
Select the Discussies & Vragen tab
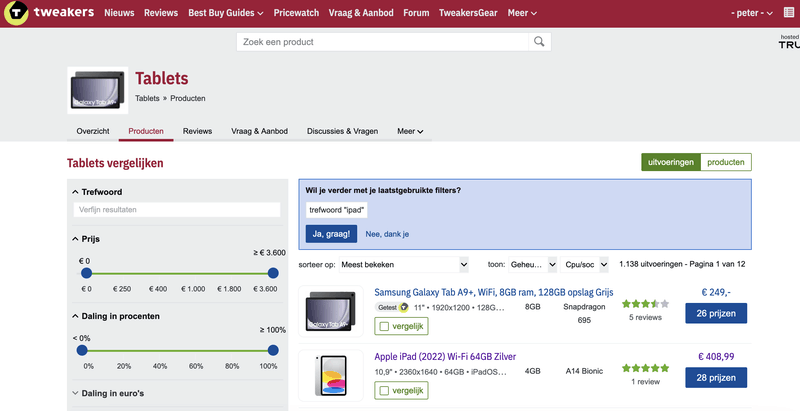342,131
